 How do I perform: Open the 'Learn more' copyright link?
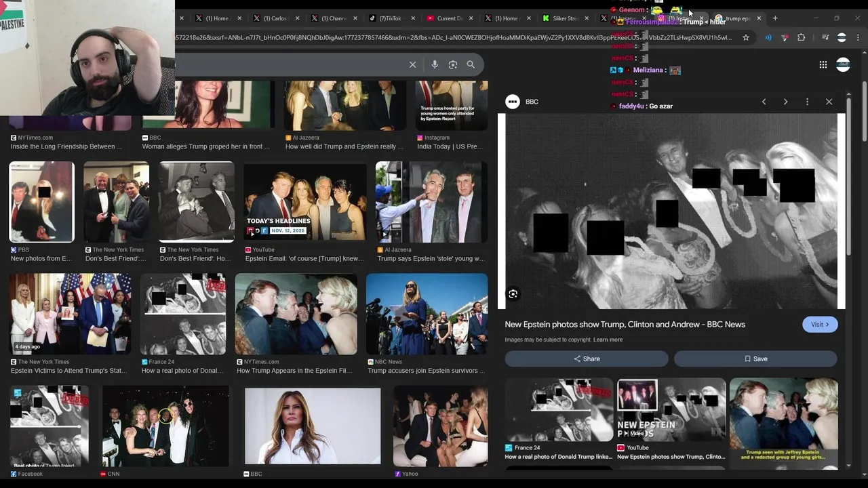[608, 340]
